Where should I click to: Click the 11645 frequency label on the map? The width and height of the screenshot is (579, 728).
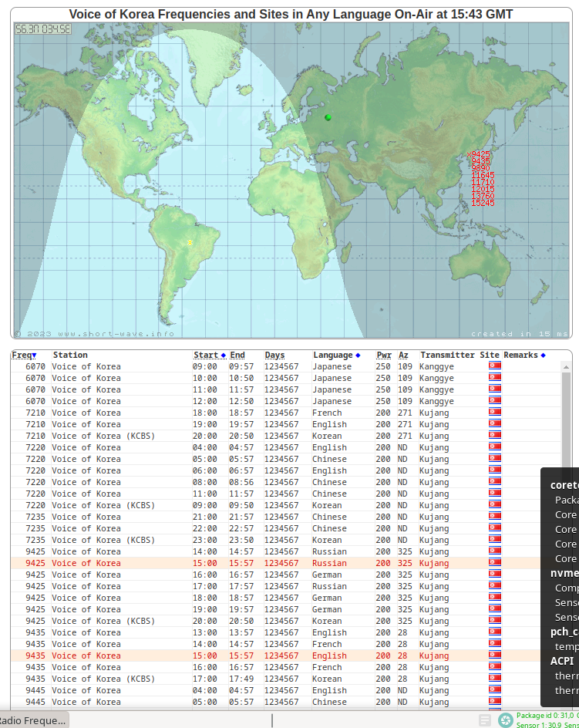coord(483,175)
